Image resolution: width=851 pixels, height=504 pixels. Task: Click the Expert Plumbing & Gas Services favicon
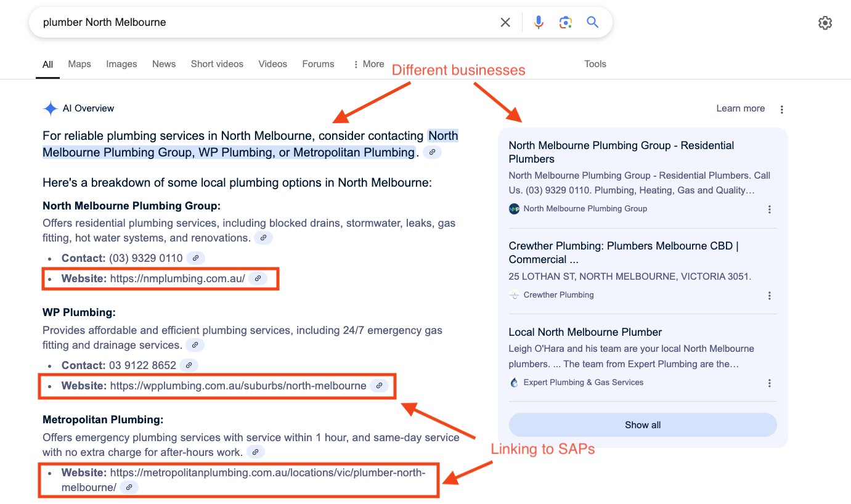[514, 383]
